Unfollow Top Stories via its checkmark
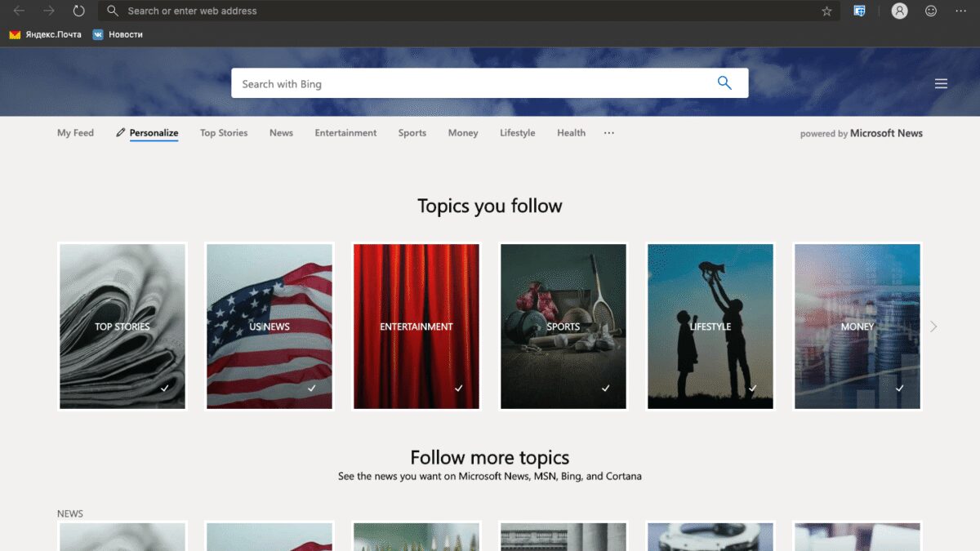Viewport: 980px width, 551px height. coord(165,389)
